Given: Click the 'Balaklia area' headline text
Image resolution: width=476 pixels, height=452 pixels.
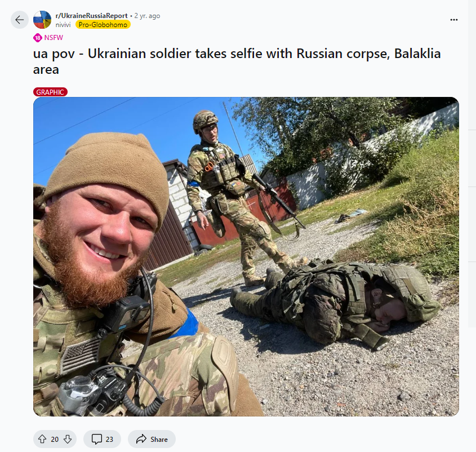Looking at the screenshot, I should pos(237,61).
